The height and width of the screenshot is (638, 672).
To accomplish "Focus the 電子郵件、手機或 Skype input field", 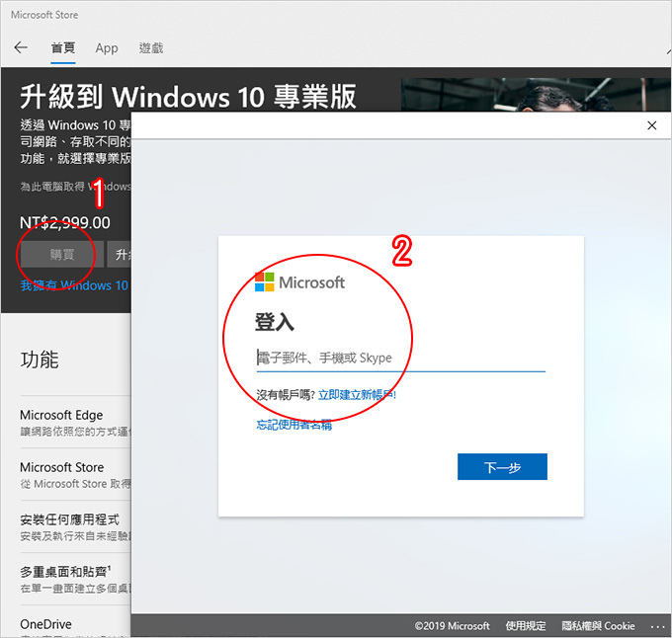I will click(x=400, y=358).
